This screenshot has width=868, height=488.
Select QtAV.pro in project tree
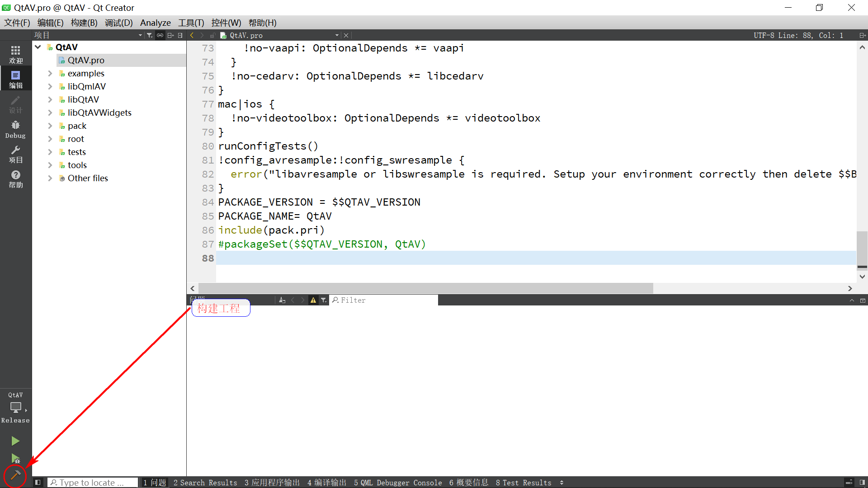click(x=86, y=60)
